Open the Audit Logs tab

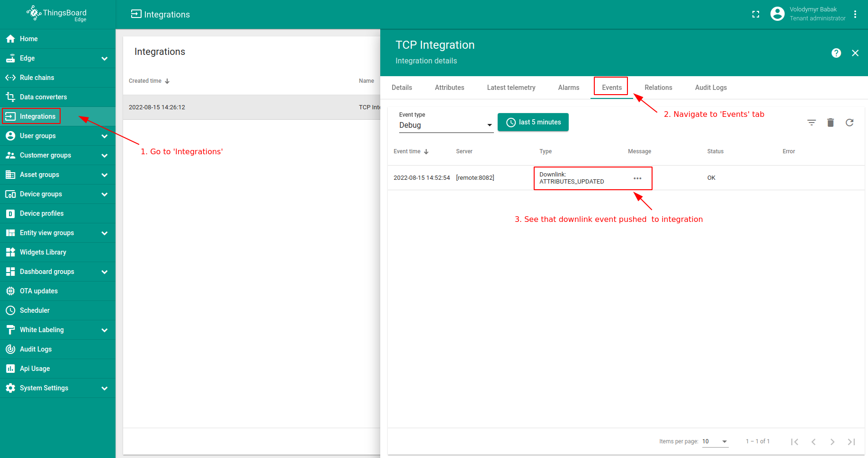[x=710, y=88]
